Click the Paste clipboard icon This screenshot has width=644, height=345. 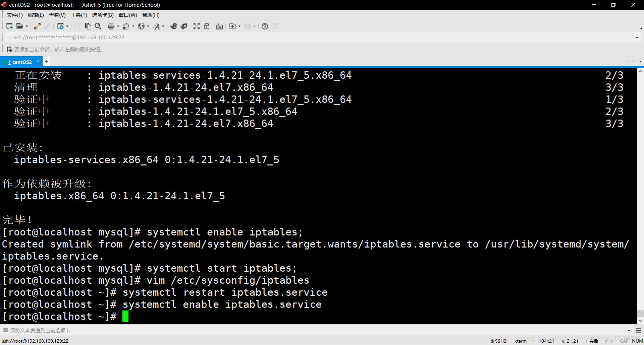click(x=88, y=26)
